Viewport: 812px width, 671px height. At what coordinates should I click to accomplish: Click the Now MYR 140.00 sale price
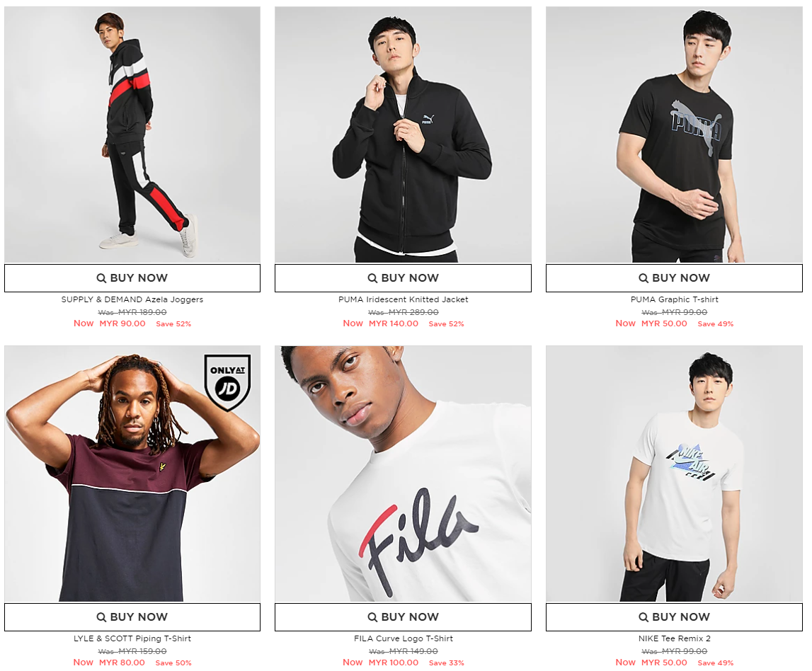pyautogui.click(x=381, y=323)
